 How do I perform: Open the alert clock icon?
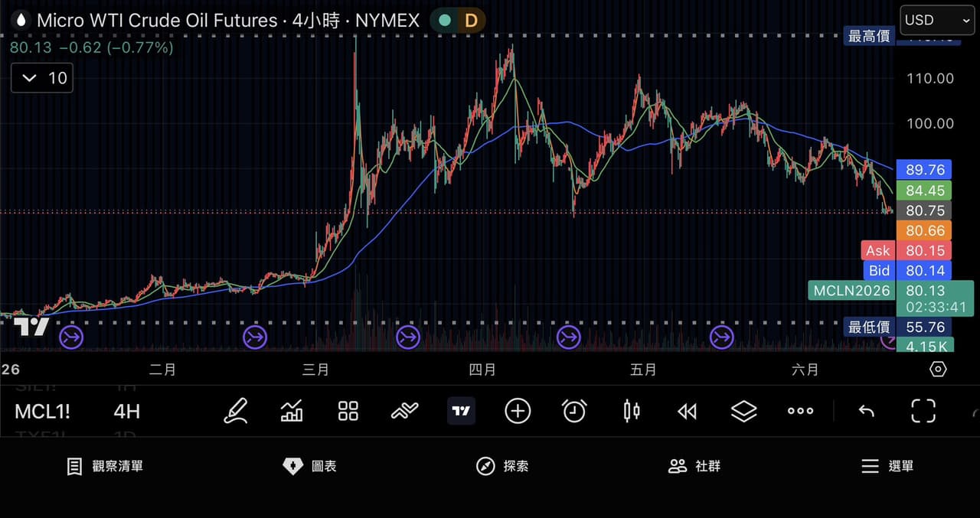point(574,411)
